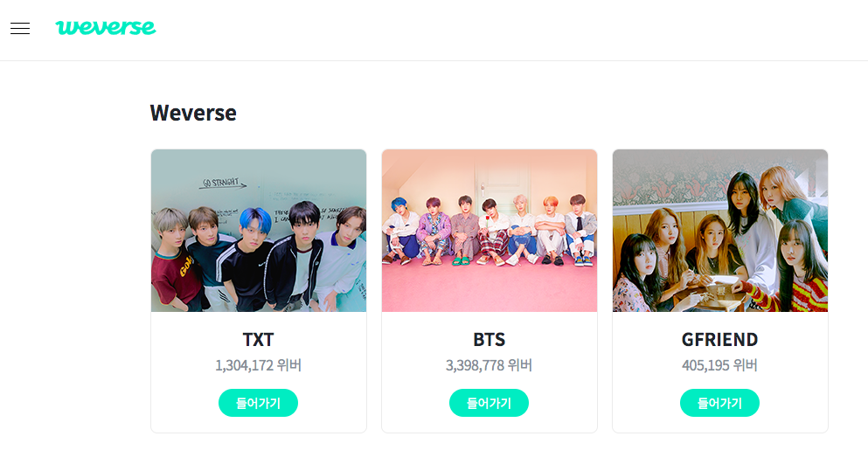Open the TXT group photo
Viewport: 868px width, 464px height.
click(x=259, y=231)
